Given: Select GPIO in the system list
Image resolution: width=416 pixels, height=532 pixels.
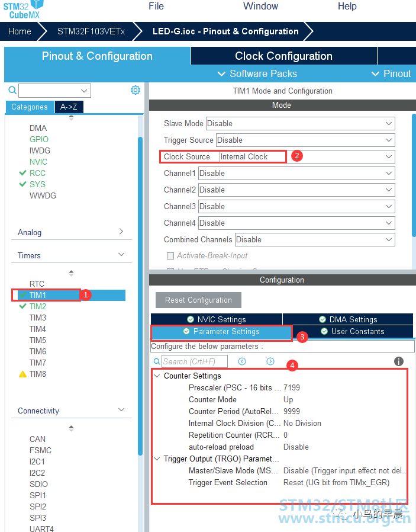Looking at the screenshot, I should click(x=39, y=139).
